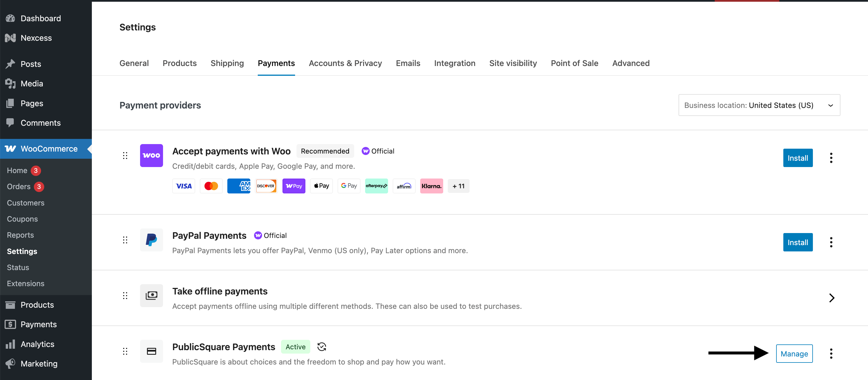
Task: Open the Advanced settings tab
Action: click(x=631, y=63)
